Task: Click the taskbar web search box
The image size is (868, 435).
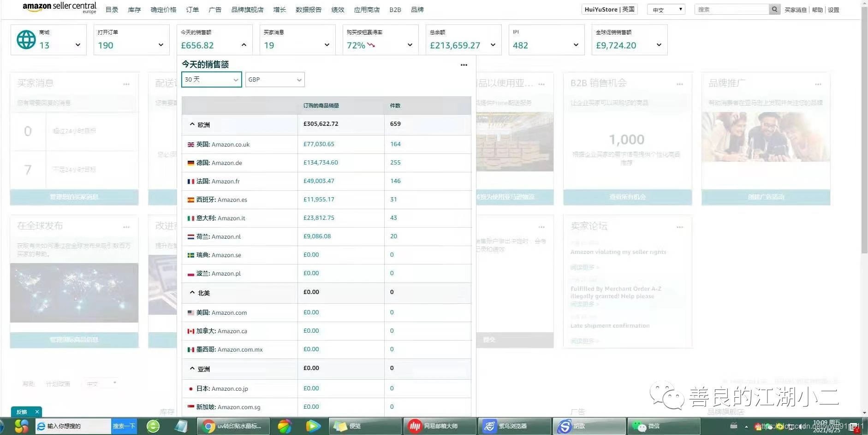Action: 73,426
